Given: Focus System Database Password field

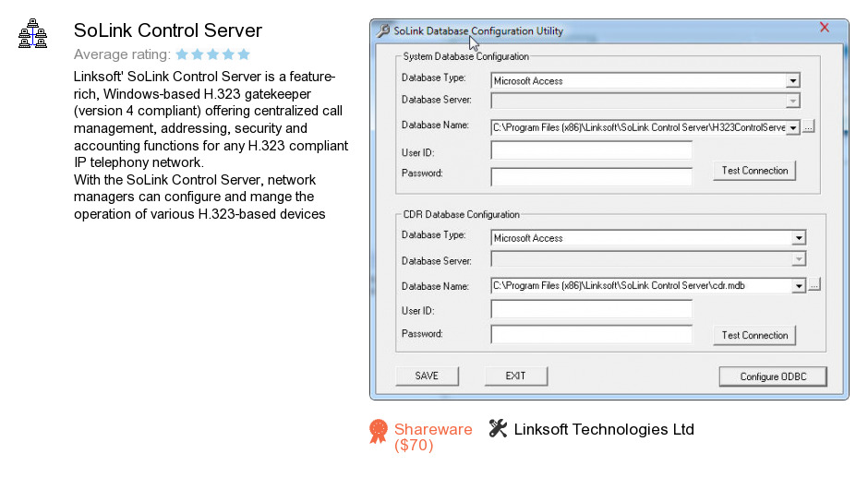Looking at the screenshot, I should point(591,176).
